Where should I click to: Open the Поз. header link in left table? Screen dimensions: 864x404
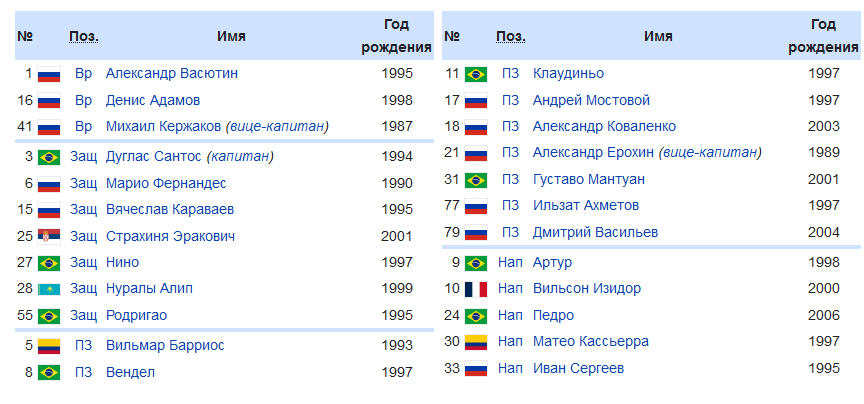click(x=84, y=36)
